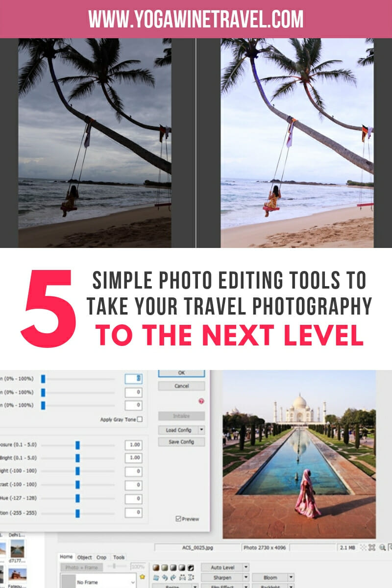Click the dotted selection marquee icon
This screenshot has width=392, height=588.
[x=182, y=577]
